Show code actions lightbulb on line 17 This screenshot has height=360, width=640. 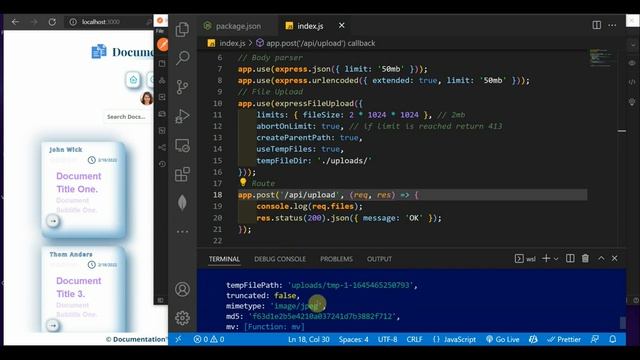pyautogui.click(x=243, y=182)
